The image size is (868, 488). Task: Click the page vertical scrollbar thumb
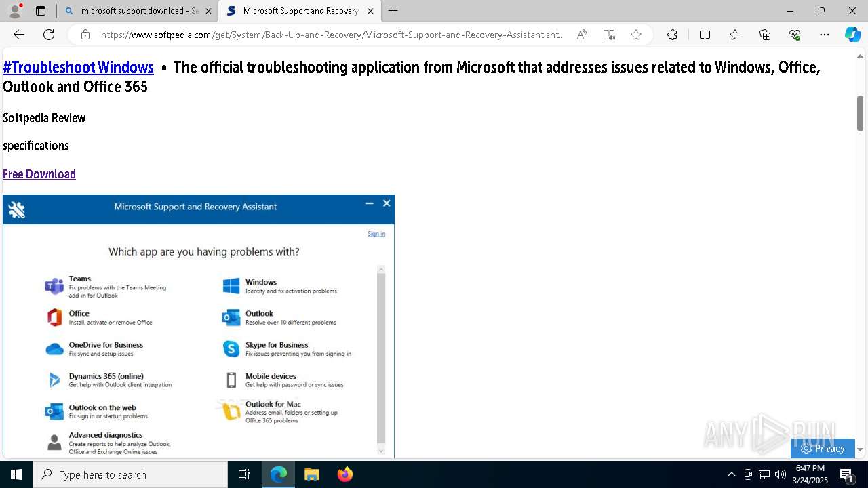pyautogui.click(x=860, y=113)
